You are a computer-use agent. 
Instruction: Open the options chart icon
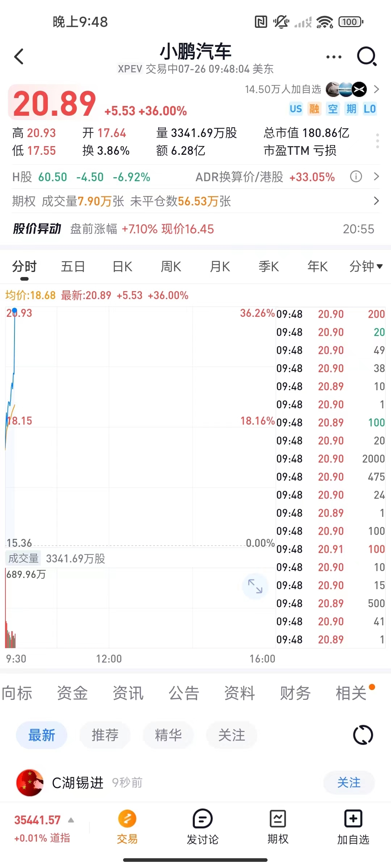click(x=278, y=819)
